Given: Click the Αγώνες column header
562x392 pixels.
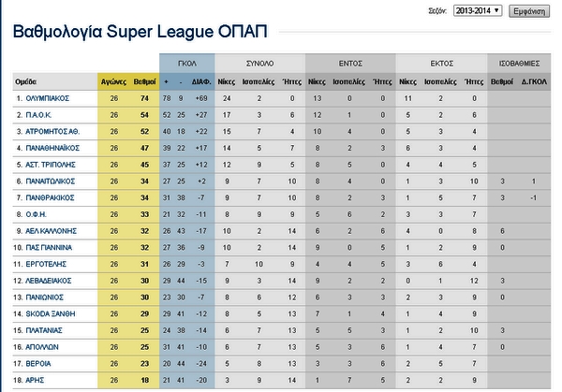Looking at the screenshot, I should coord(113,81).
